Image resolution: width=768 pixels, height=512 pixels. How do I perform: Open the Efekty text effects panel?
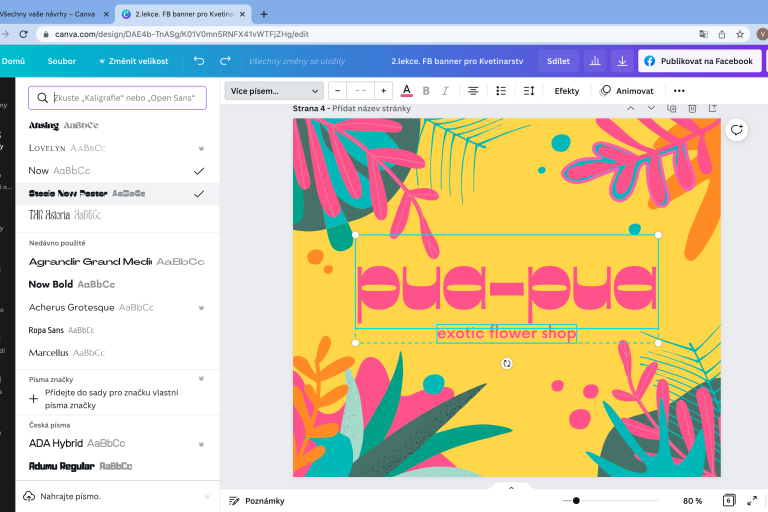(567, 91)
